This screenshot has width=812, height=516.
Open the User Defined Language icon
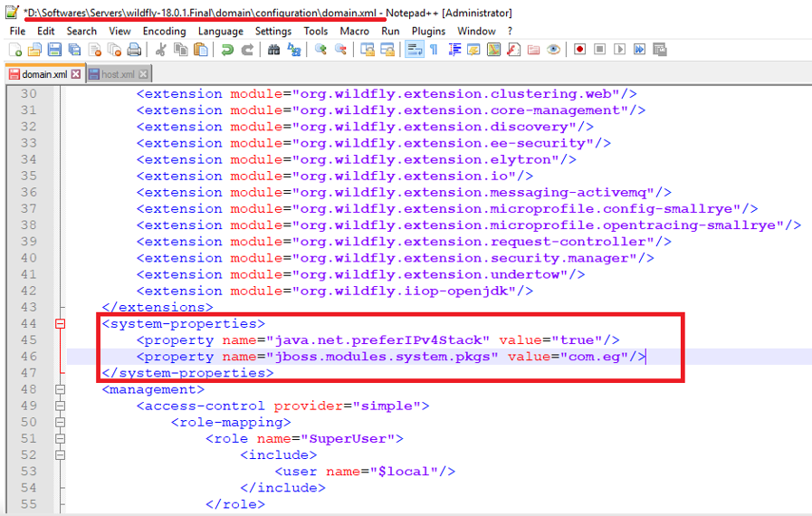[x=473, y=50]
